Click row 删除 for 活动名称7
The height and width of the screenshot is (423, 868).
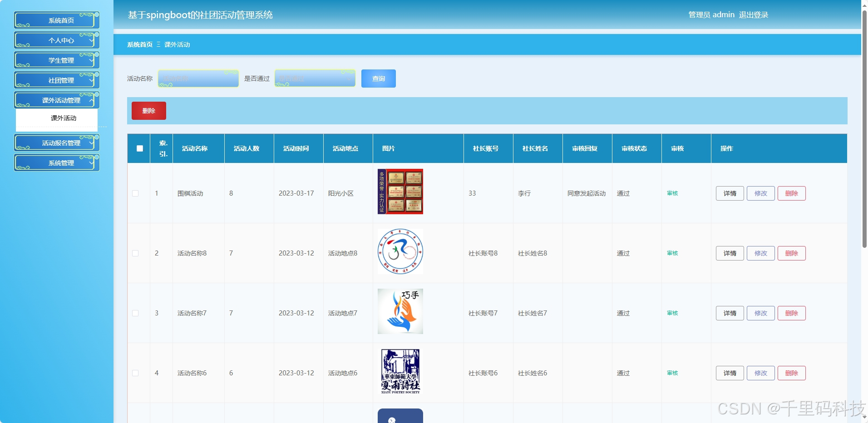click(x=792, y=313)
